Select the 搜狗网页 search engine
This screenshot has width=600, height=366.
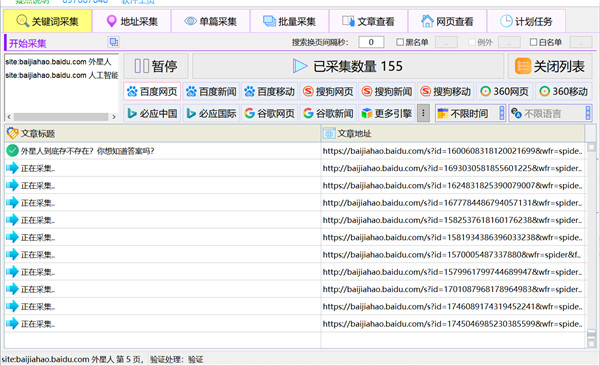tap(328, 92)
